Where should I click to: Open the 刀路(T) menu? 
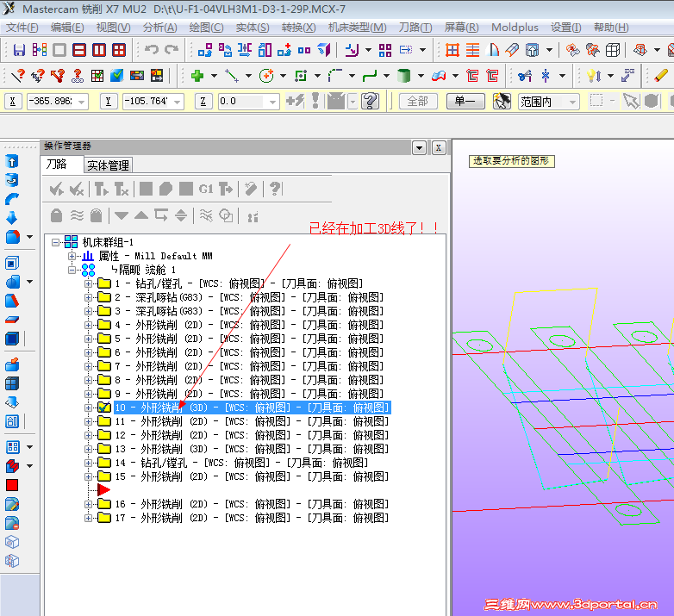pyautogui.click(x=415, y=28)
